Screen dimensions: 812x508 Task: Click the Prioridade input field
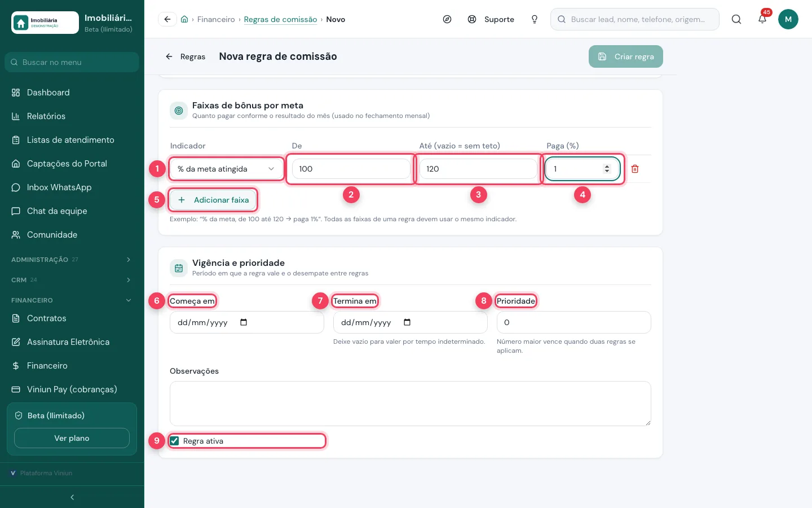(574, 322)
